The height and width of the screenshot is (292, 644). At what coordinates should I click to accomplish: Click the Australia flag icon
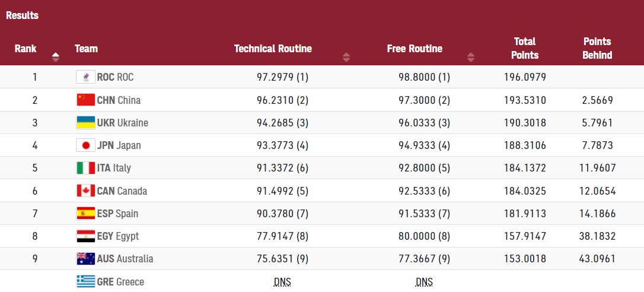pyautogui.click(x=86, y=259)
